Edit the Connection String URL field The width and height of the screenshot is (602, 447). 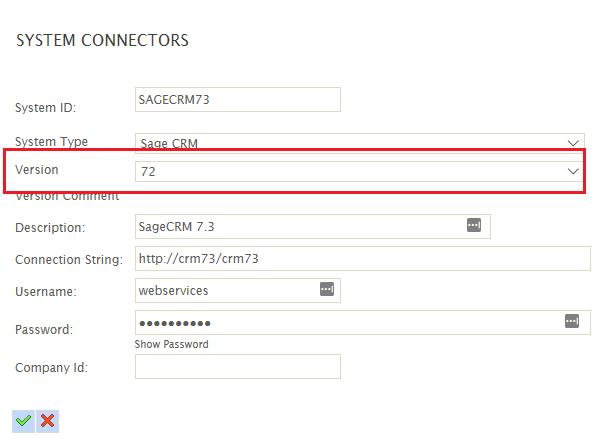pyautogui.click(x=362, y=258)
